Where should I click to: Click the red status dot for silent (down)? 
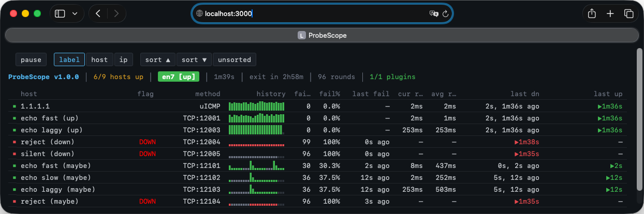click(x=14, y=154)
